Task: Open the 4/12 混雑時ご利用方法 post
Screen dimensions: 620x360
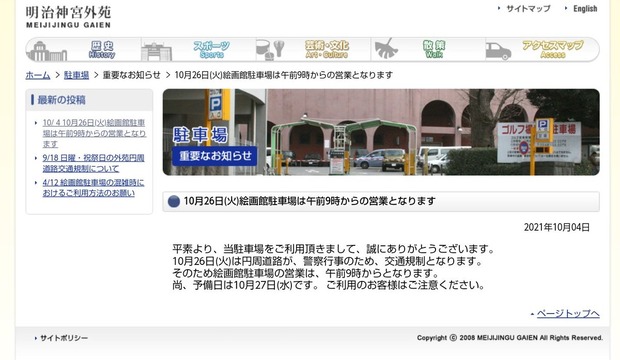Action: 93,188
